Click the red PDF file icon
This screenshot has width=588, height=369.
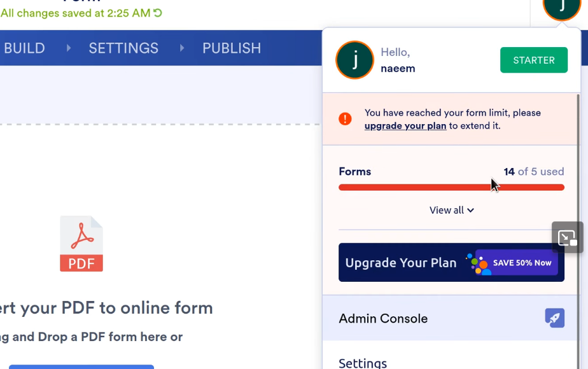81,244
